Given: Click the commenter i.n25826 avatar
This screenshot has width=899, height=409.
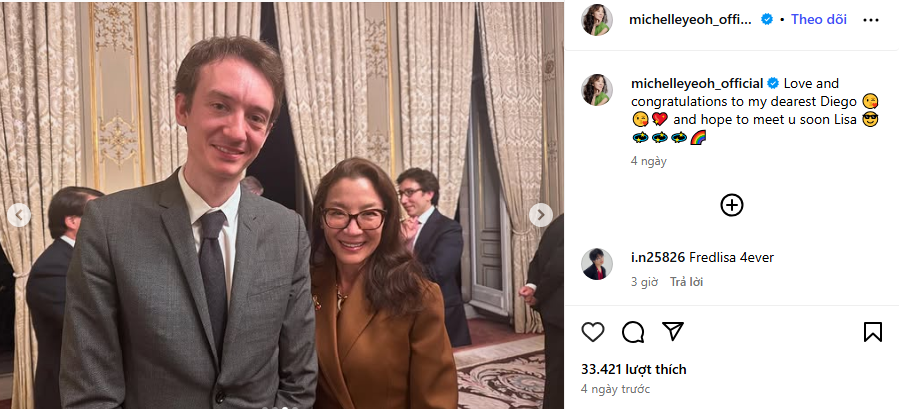Looking at the screenshot, I should click(x=597, y=264).
